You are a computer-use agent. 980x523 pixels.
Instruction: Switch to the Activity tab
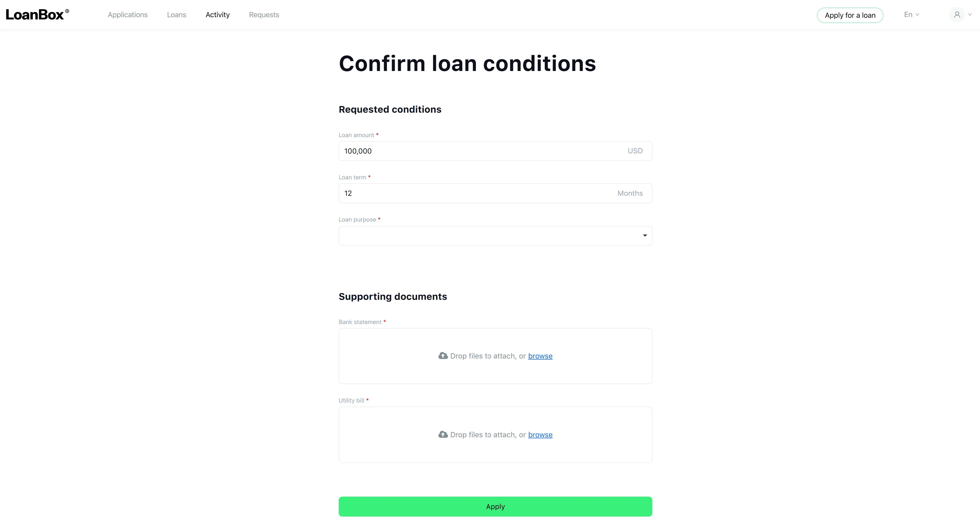click(218, 15)
